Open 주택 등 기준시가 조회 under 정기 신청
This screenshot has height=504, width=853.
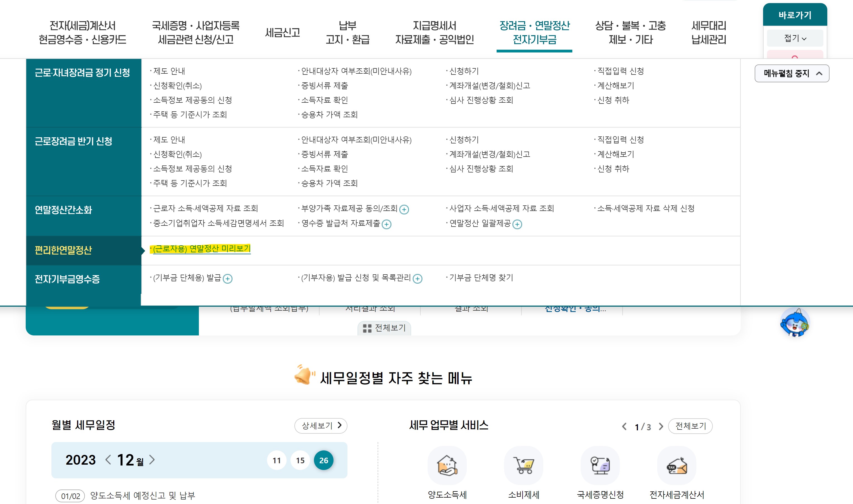(190, 115)
